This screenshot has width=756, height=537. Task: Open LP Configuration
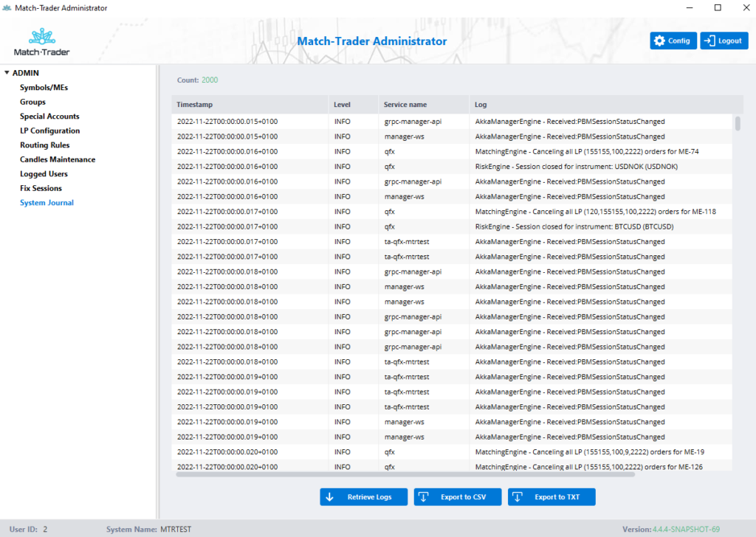(50, 131)
